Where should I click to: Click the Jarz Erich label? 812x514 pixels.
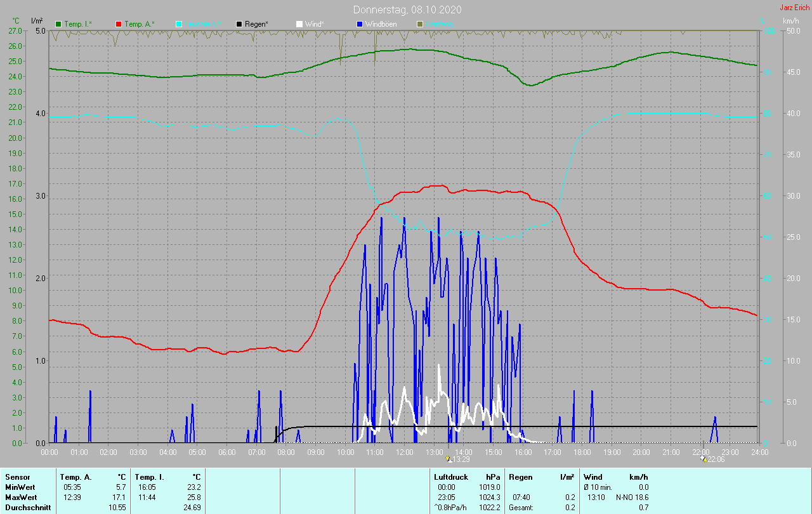pyautogui.click(x=794, y=8)
